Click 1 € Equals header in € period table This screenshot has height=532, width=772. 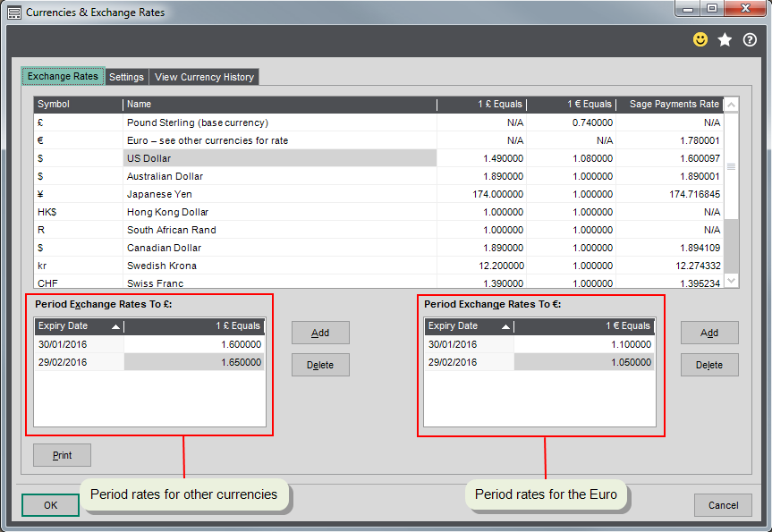point(584,325)
